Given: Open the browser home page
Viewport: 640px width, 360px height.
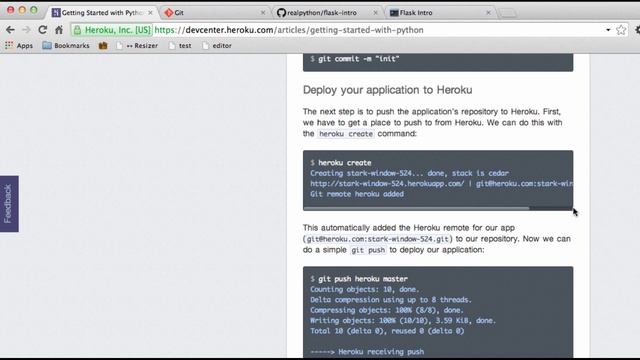Looking at the screenshot, I should click(x=59, y=30).
